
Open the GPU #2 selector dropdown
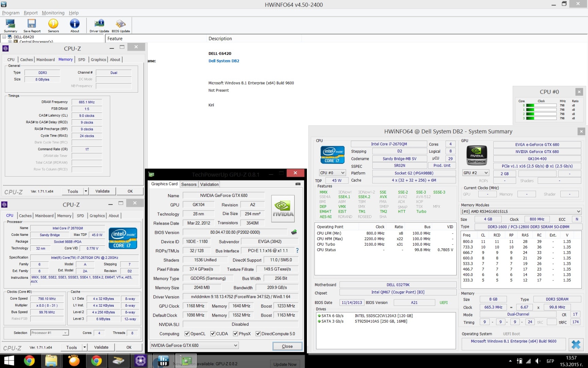coord(476,173)
